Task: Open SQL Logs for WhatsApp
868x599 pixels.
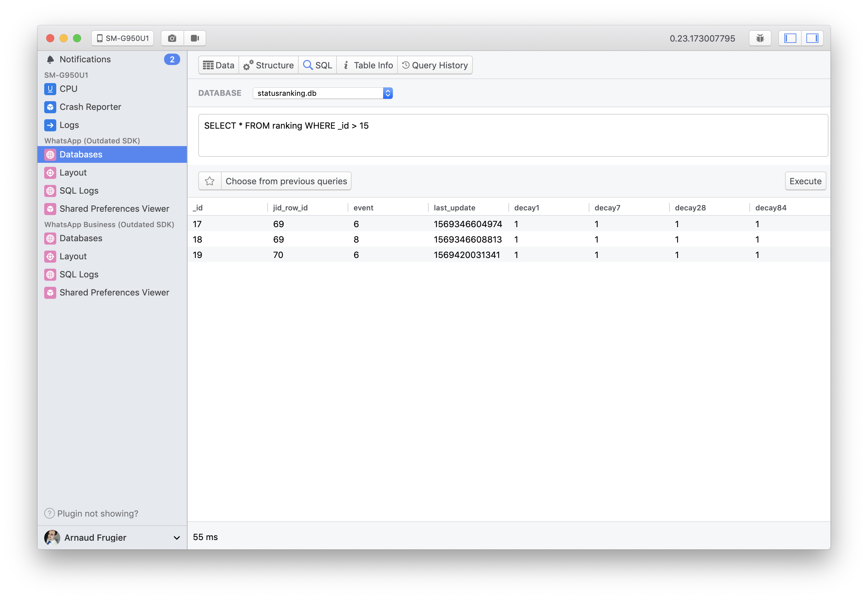Action: [x=78, y=190]
